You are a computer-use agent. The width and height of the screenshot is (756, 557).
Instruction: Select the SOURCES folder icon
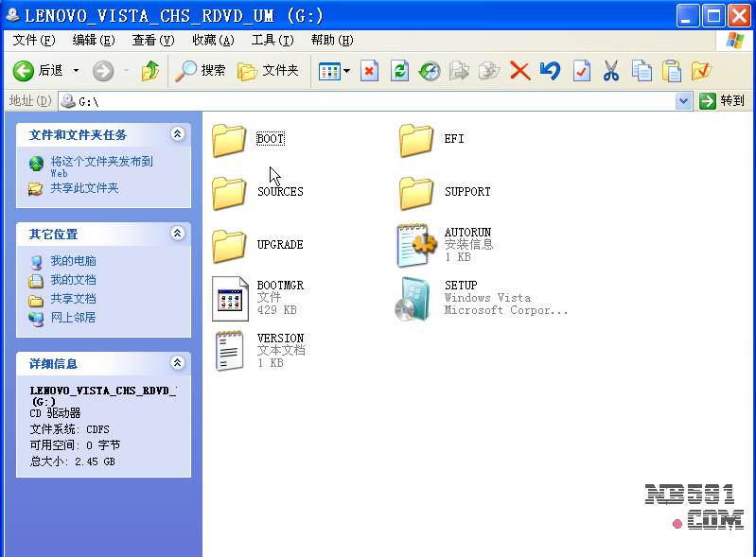point(229,193)
